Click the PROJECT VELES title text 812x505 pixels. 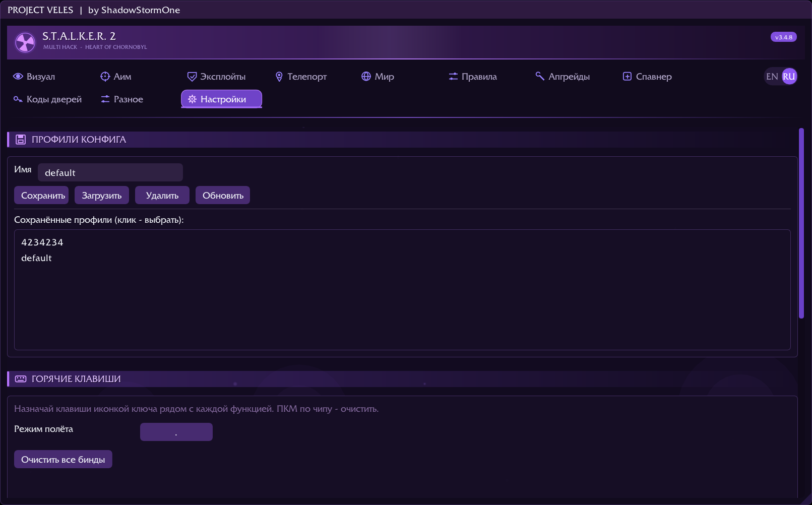click(40, 10)
